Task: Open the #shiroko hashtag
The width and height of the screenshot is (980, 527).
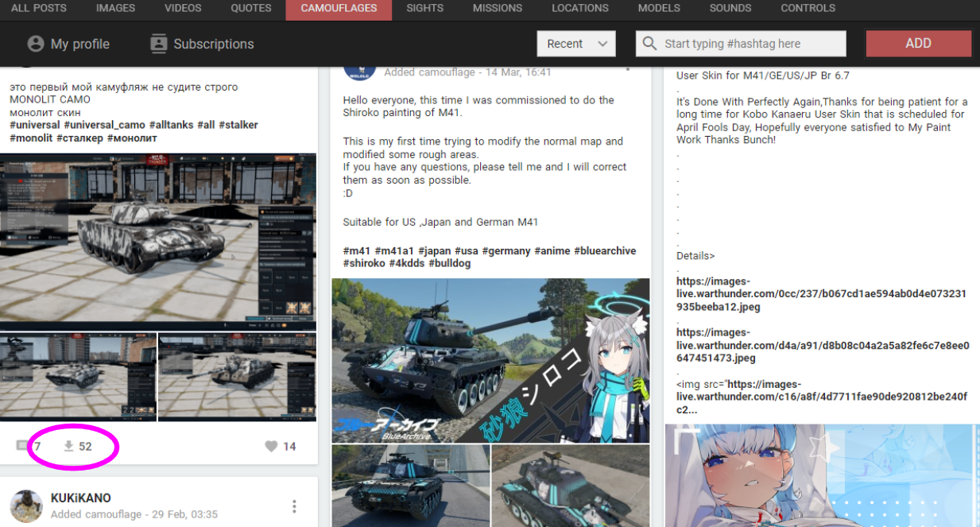Action: 364,263
